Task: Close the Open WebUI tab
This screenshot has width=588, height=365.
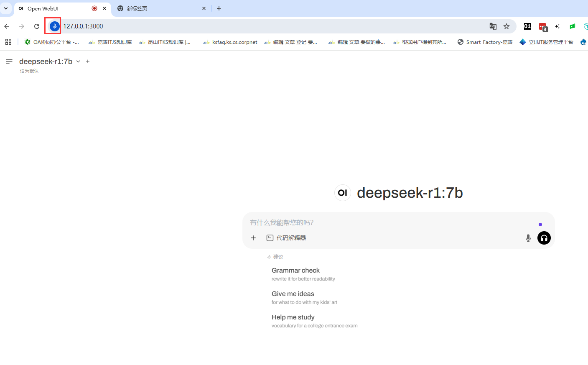Action: pos(104,8)
